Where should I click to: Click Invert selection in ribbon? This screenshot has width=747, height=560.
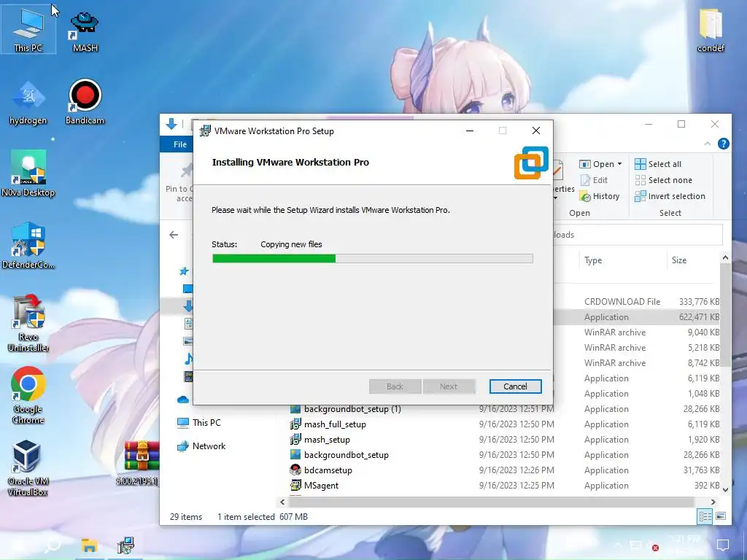tap(670, 196)
